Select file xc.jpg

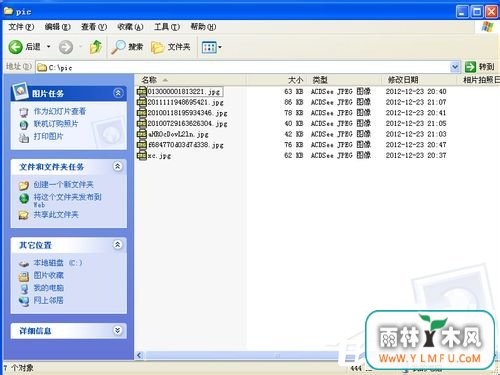pyautogui.click(x=159, y=155)
